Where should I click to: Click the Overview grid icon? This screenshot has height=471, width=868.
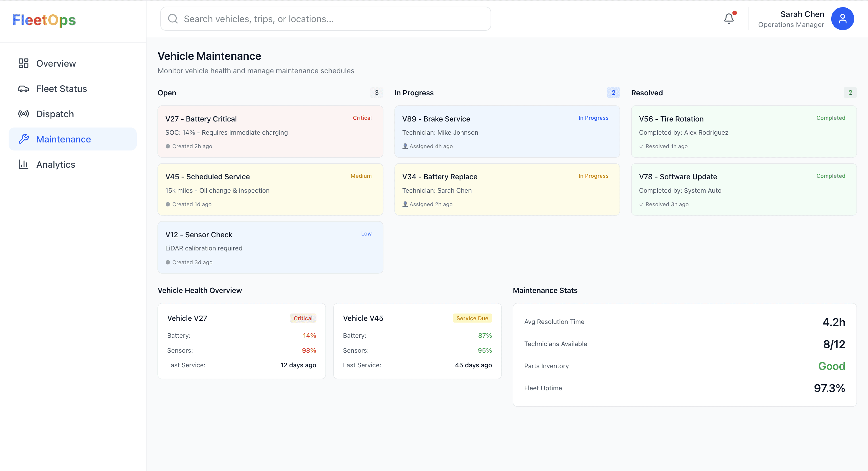tap(23, 63)
